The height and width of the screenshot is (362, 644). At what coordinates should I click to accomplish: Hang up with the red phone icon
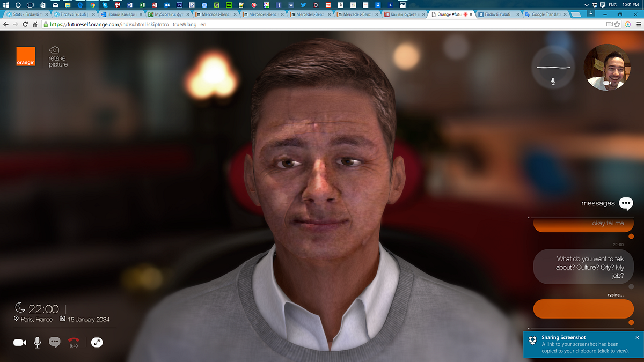click(x=74, y=340)
